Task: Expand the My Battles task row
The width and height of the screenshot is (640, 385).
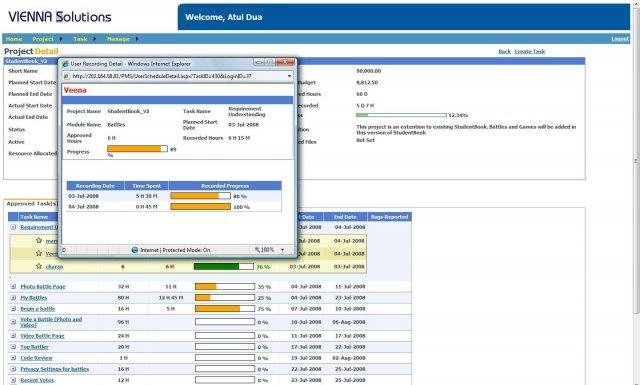Action: pyautogui.click(x=13, y=298)
